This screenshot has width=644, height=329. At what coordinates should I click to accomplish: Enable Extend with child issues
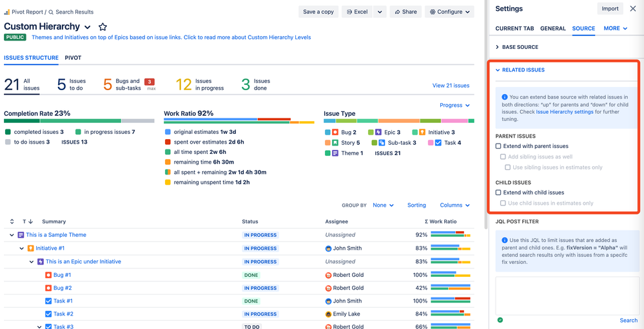[x=498, y=193]
